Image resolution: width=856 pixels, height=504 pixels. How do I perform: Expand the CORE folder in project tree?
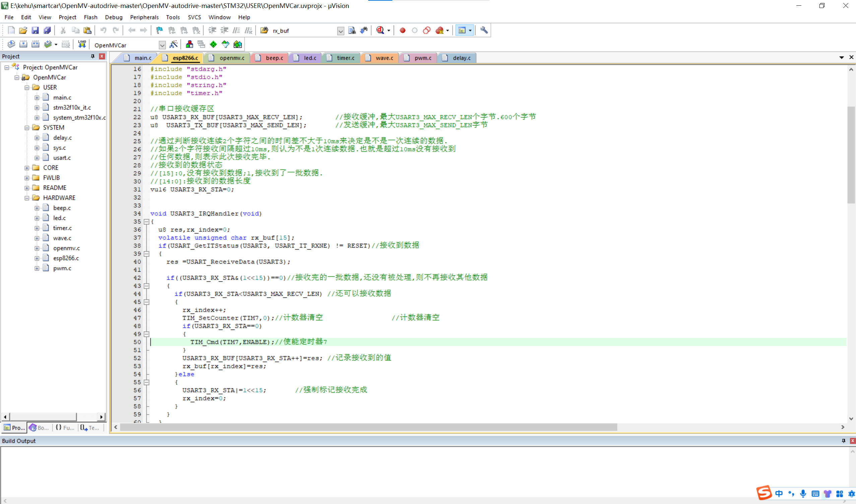coord(27,168)
